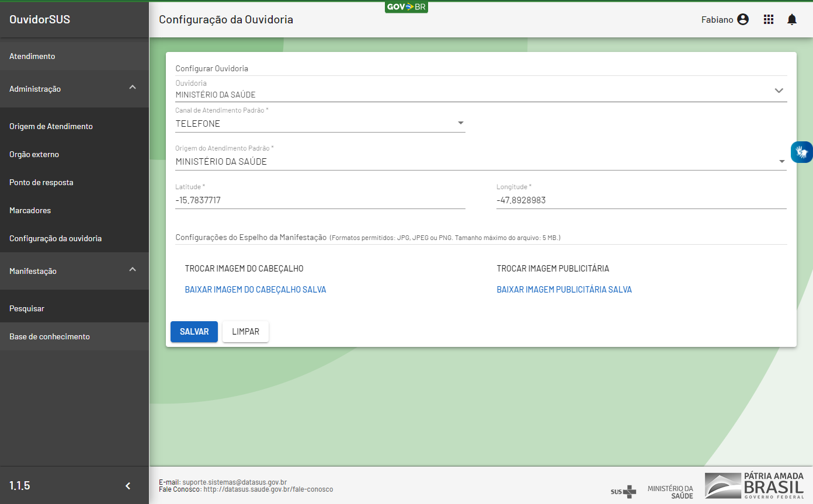The height and width of the screenshot is (504, 813).
Task: Open the apps grid menu icon
Action: 769,19
